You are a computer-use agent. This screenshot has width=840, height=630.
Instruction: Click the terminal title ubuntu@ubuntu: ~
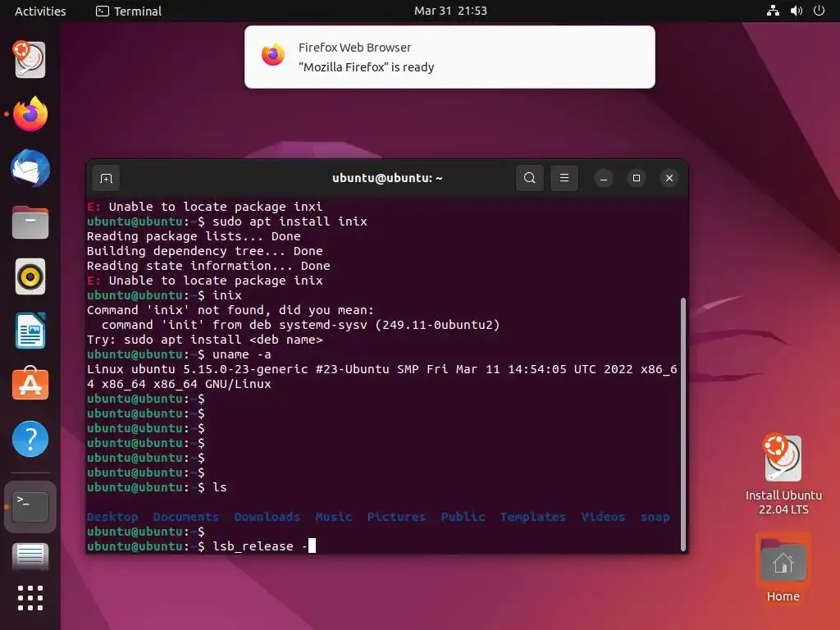387,178
